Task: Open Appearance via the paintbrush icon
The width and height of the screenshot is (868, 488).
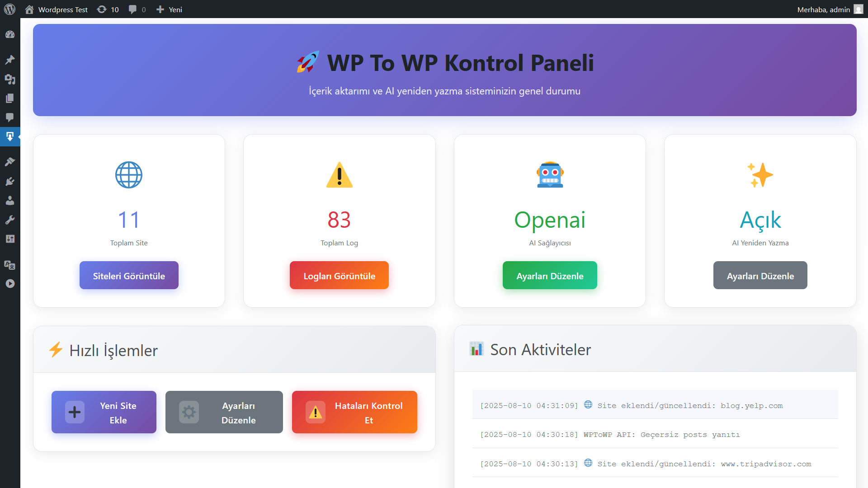Action: coord(10,162)
